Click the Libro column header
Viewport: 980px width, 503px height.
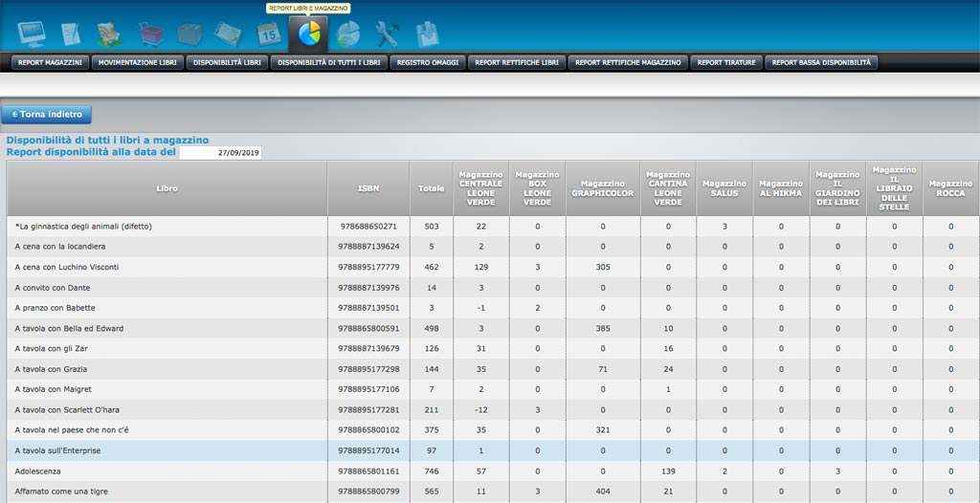(167, 188)
